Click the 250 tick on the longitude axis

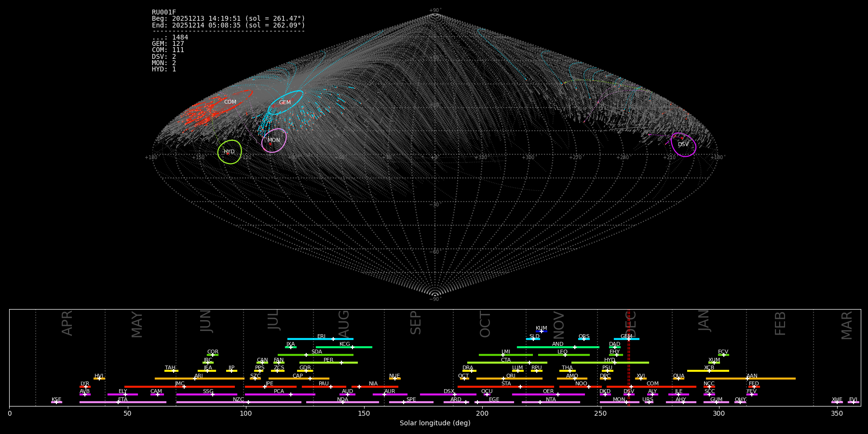[600, 413]
